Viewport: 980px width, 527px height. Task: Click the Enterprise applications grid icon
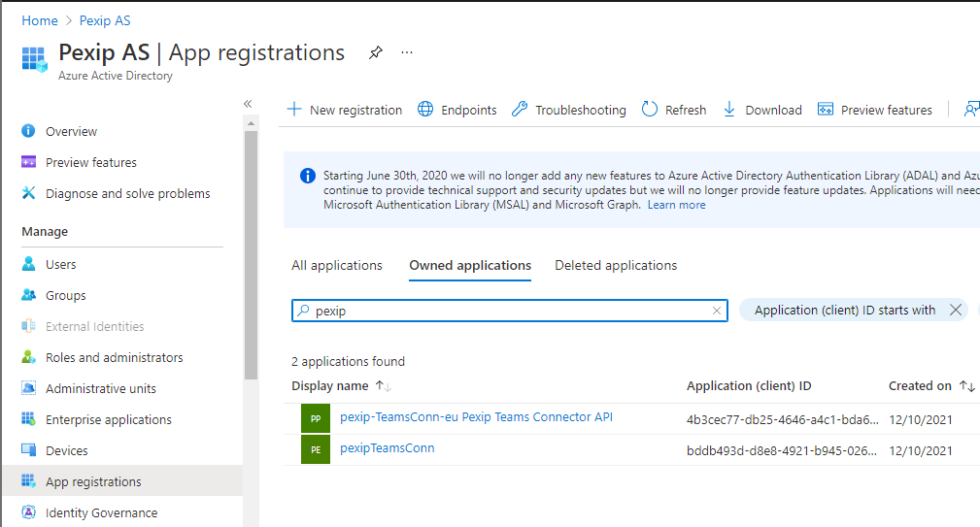pos(29,418)
